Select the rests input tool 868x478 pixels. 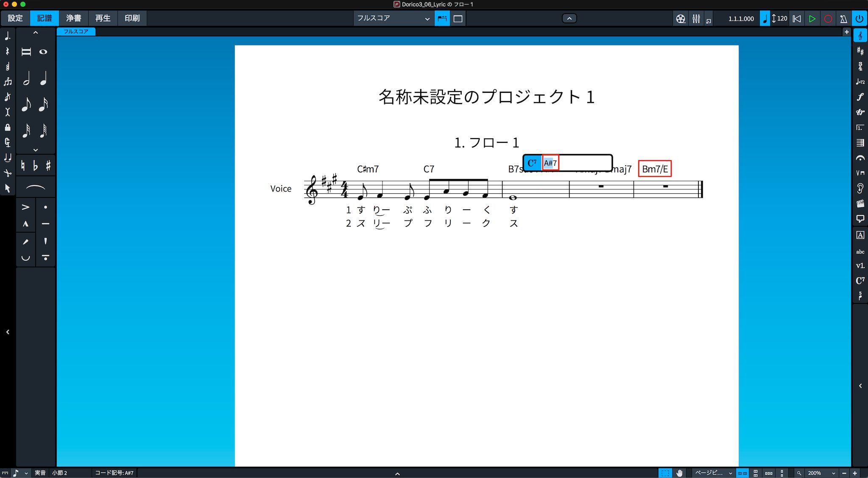tap(7, 51)
